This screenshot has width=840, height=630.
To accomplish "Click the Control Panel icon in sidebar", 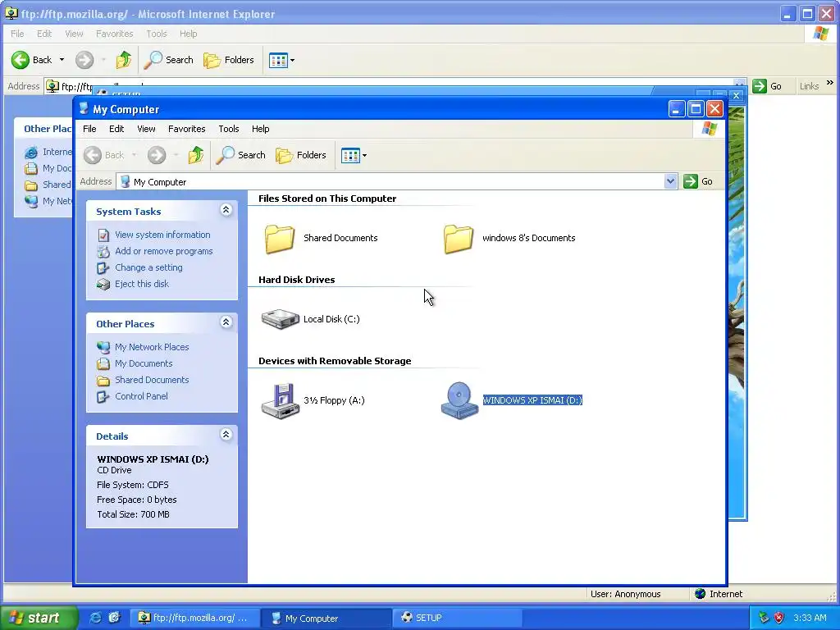I will coord(103,396).
